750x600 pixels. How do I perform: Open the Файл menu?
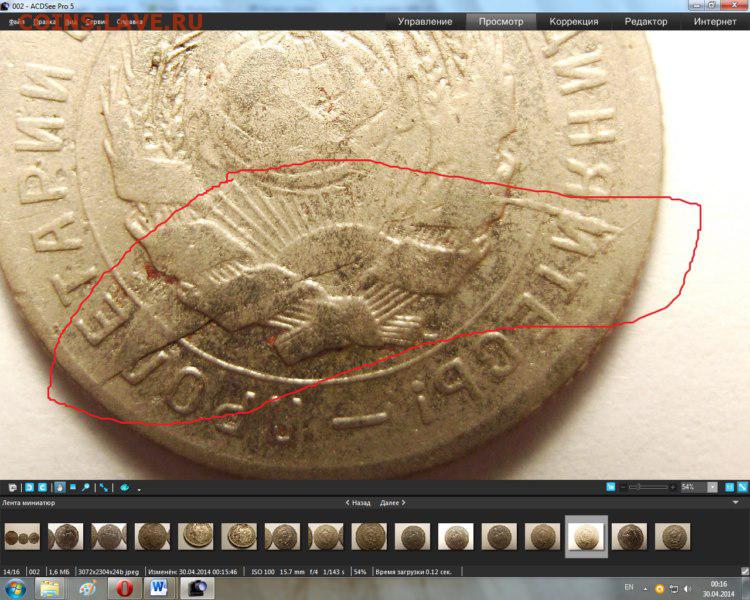16,22
